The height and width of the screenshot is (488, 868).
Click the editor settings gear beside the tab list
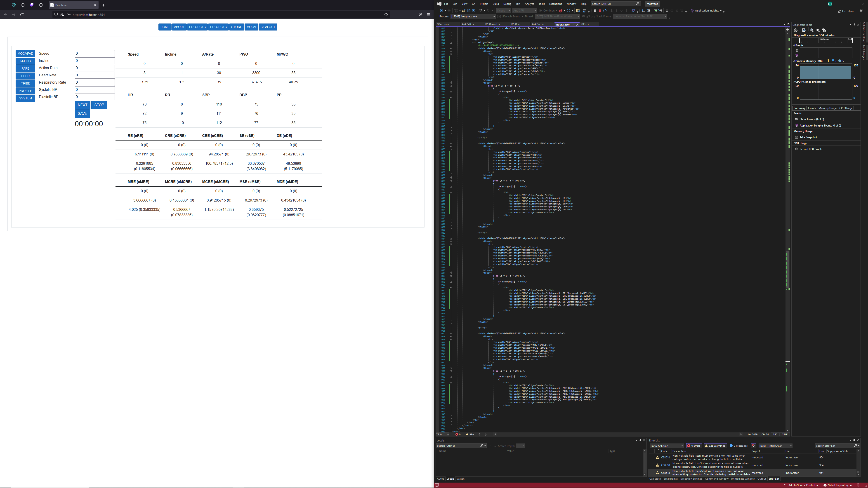[x=788, y=24]
